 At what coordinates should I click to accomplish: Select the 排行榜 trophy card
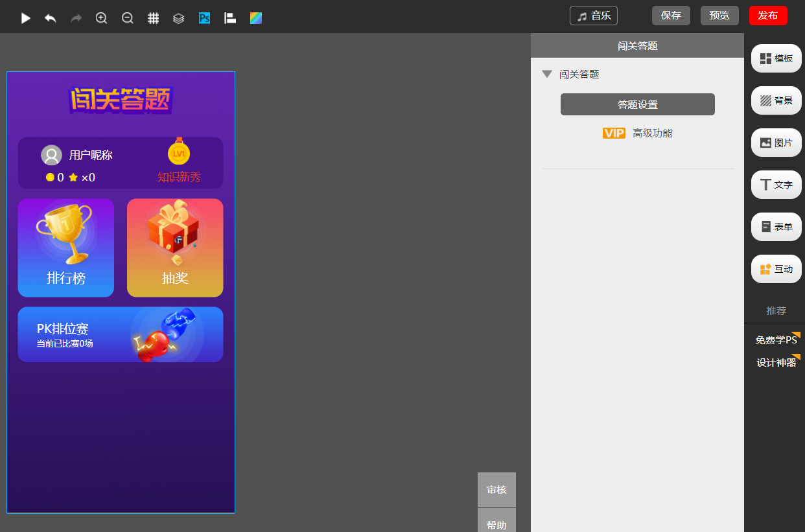(x=66, y=248)
